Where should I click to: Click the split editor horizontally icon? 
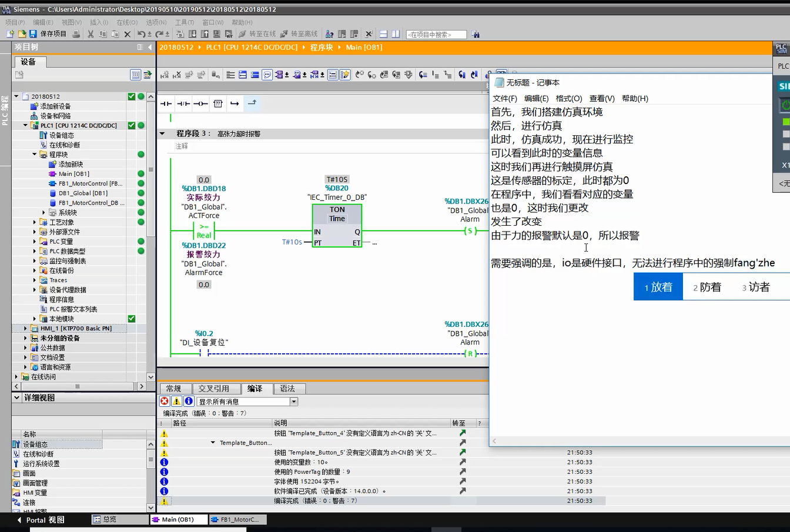[x=383, y=34]
